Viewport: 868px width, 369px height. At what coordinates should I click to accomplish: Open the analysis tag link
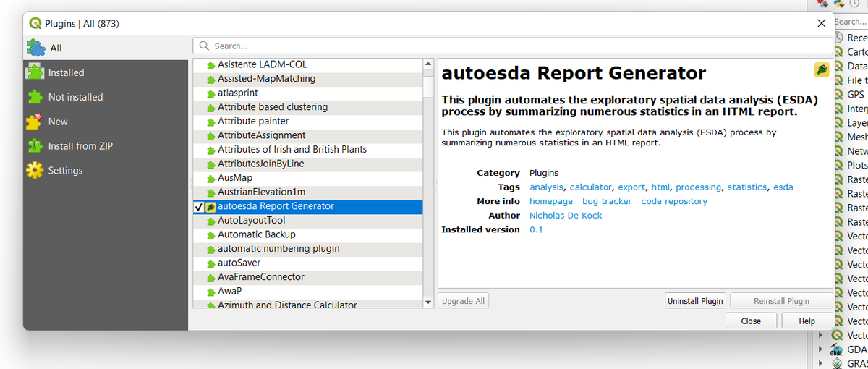546,187
